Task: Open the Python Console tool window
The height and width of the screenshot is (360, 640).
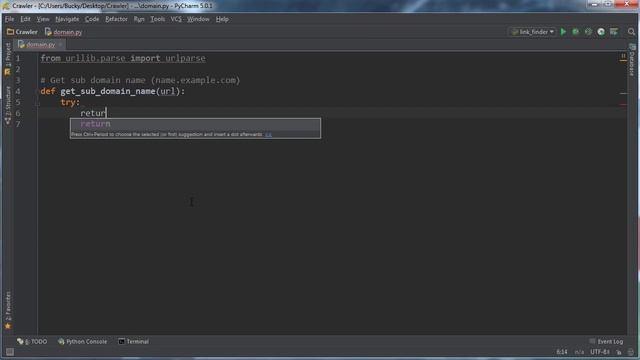Action: pyautogui.click(x=82, y=341)
